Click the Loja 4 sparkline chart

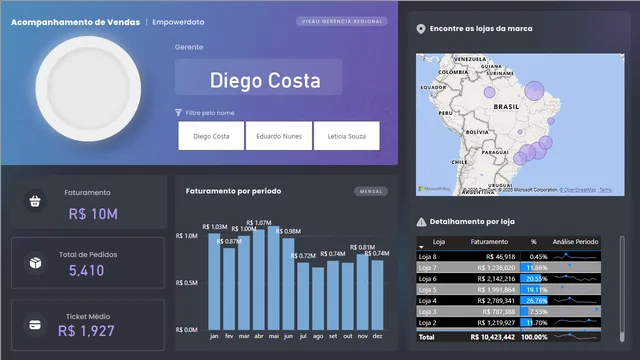pyautogui.click(x=576, y=301)
